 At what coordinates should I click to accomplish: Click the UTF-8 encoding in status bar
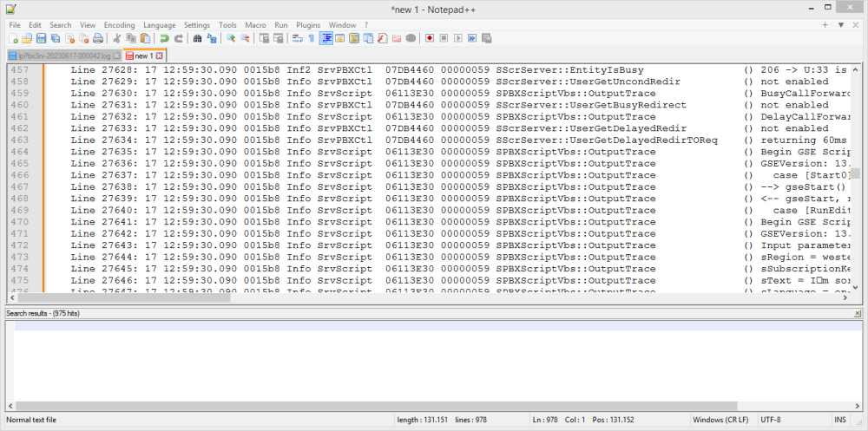[x=771, y=420]
